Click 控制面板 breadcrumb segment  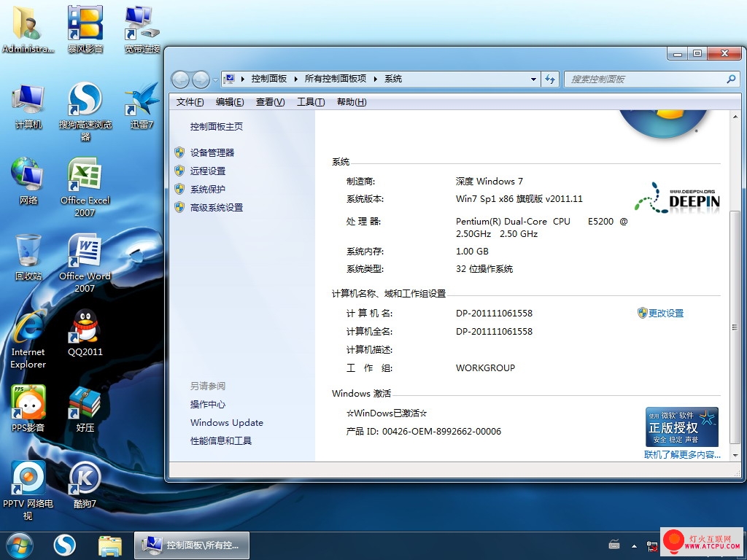(x=269, y=79)
